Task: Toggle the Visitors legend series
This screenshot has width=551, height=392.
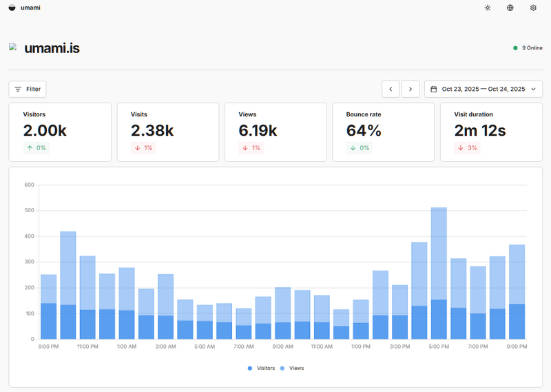Action: 261,368
